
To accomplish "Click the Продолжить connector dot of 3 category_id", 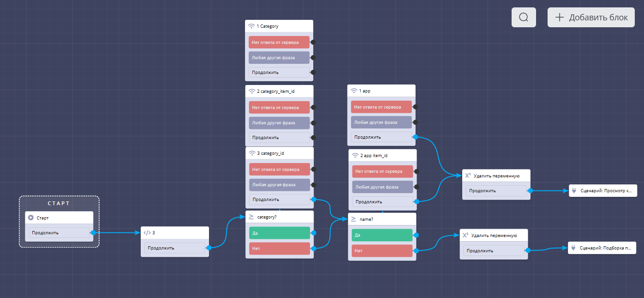I will coord(314,200).
